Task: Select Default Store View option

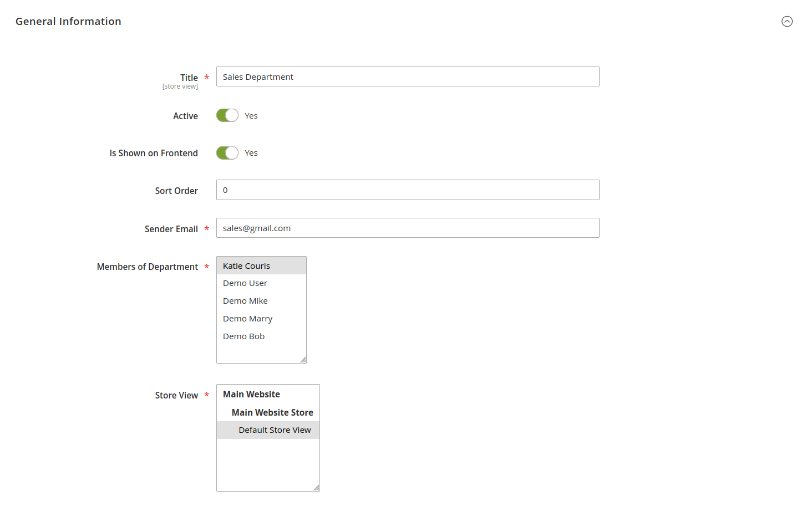Action: [275, 430]
